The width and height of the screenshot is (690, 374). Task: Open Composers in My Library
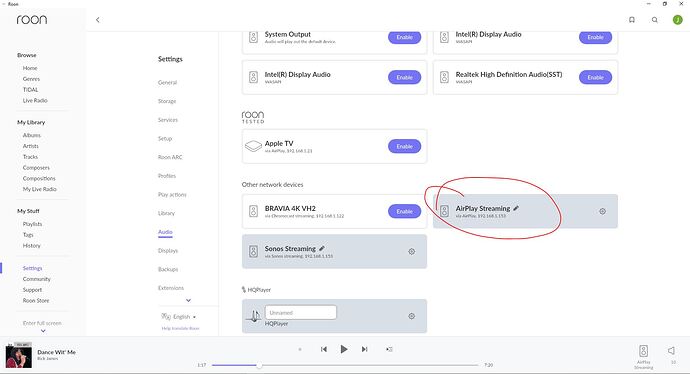pos(36,168)
